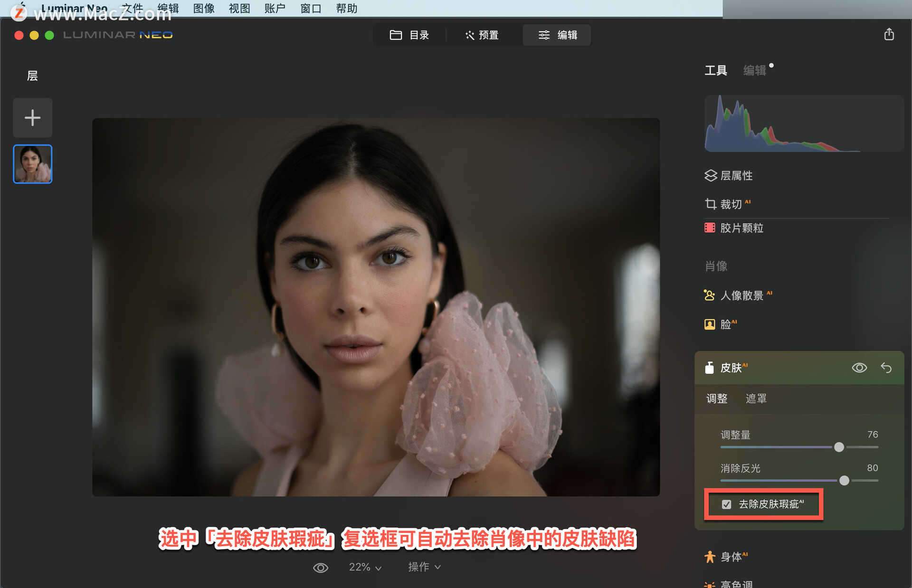Click the share/export icon at top right

tap(889, 34)
